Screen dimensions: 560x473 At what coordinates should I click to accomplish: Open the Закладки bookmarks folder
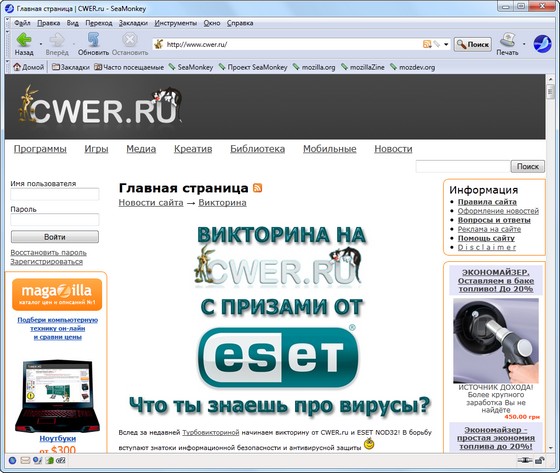click(70, 67)
